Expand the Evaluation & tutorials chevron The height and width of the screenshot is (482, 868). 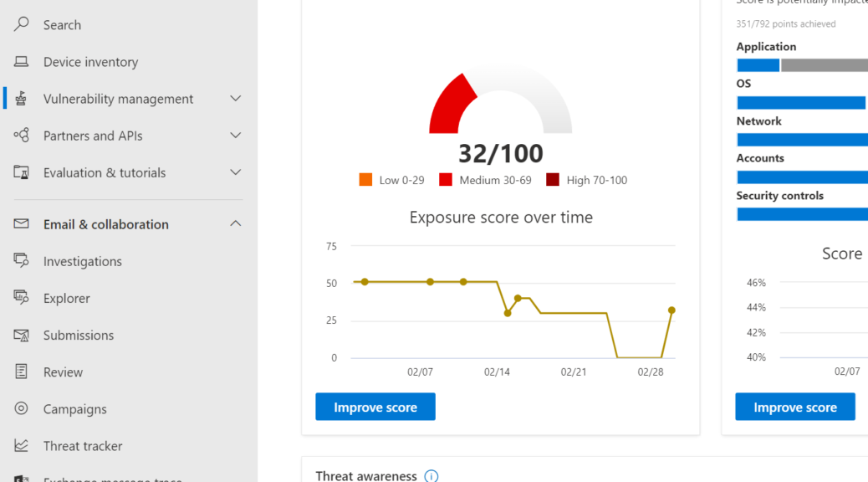pos(235,172)
